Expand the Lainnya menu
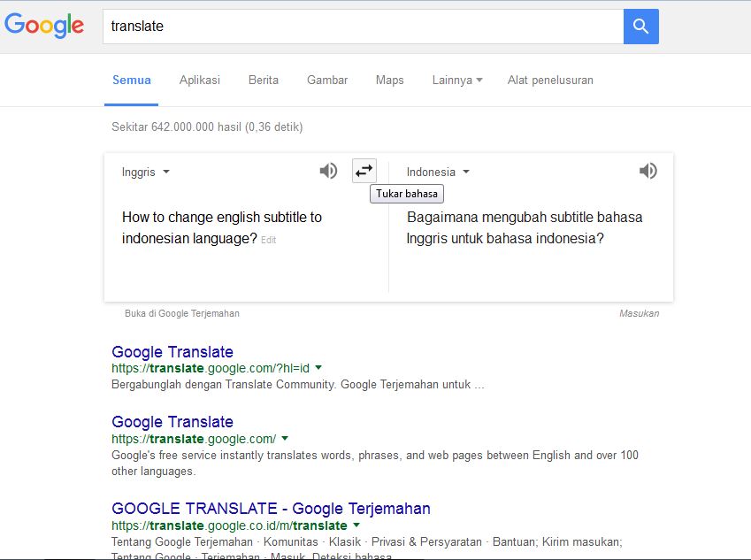This screenshot has height=560, width=751. coord(457,80)
